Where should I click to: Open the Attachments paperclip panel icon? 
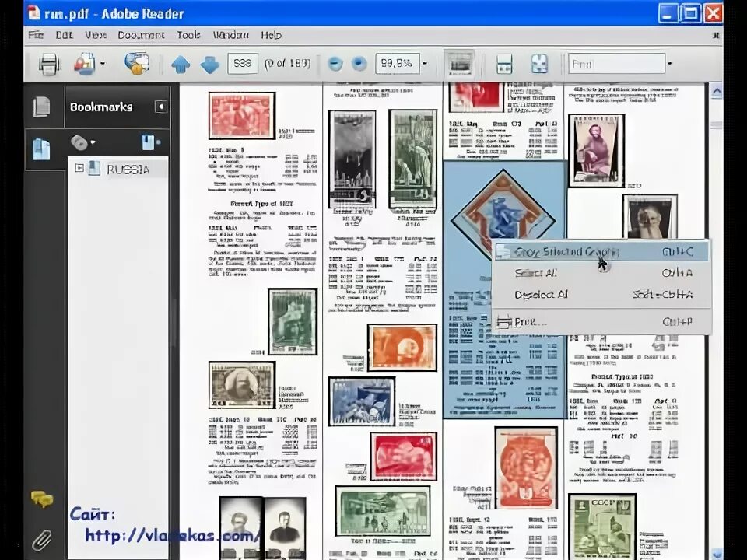42,540
